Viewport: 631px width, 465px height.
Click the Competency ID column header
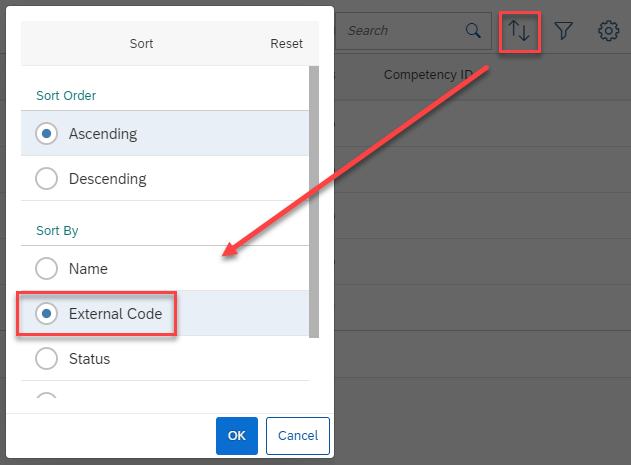point(428,75)
